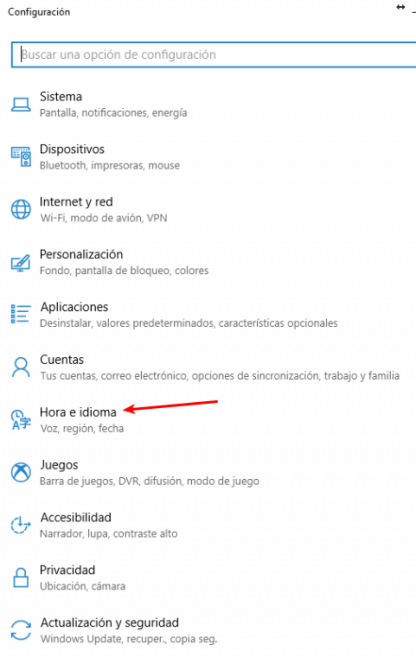Click the double-arrow resize icon in title bar
416x670 pixels.
pos(400,7)
